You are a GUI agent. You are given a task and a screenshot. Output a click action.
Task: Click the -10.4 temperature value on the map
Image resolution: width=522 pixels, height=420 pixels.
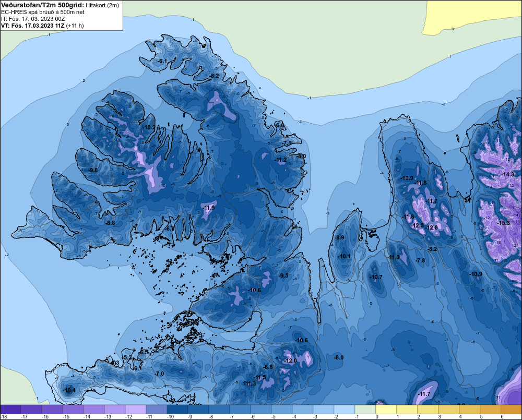tap(69, 391)
